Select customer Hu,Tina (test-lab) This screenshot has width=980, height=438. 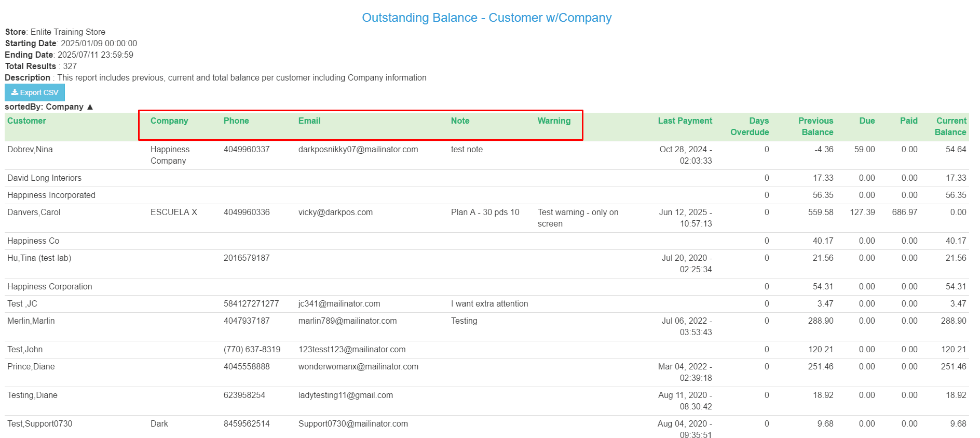coord(39,258)
